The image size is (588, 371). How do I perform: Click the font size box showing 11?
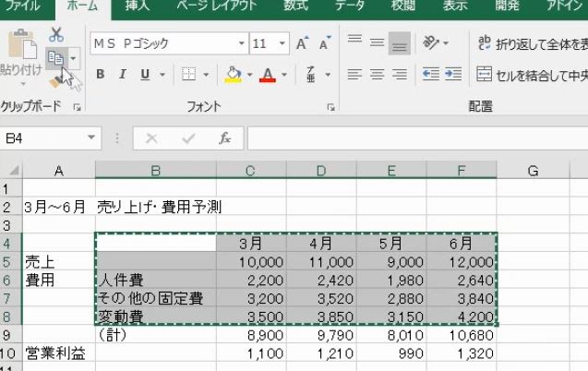[264, 43]
